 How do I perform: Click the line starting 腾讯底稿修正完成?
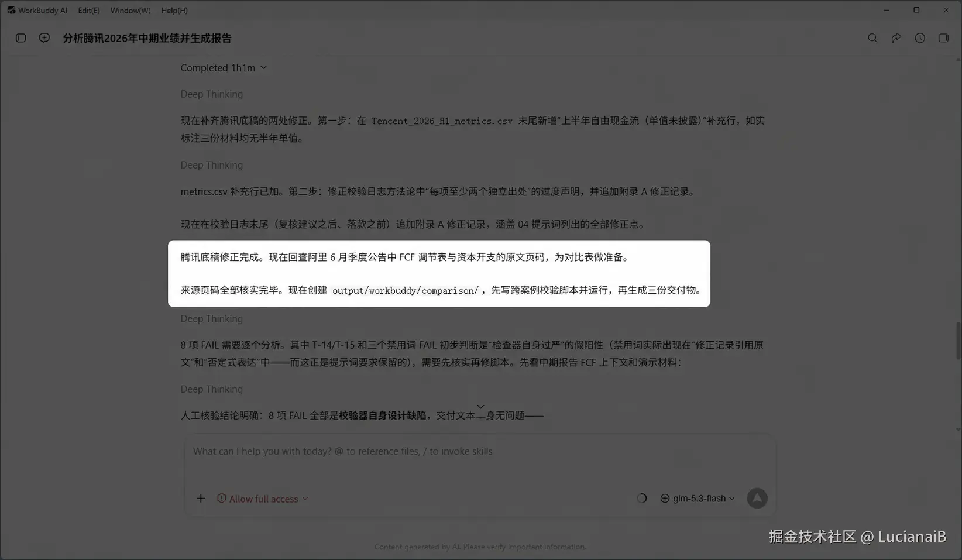[406, 257]
